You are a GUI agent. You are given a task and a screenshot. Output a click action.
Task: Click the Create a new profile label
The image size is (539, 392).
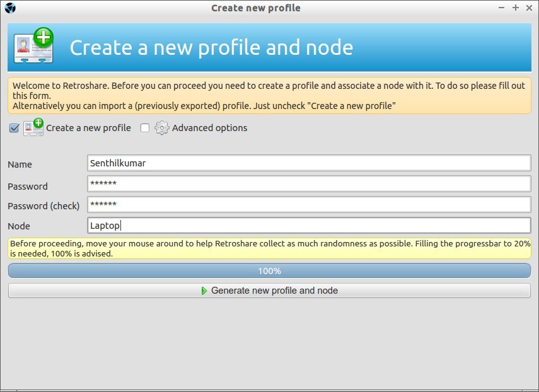(88, 128)
